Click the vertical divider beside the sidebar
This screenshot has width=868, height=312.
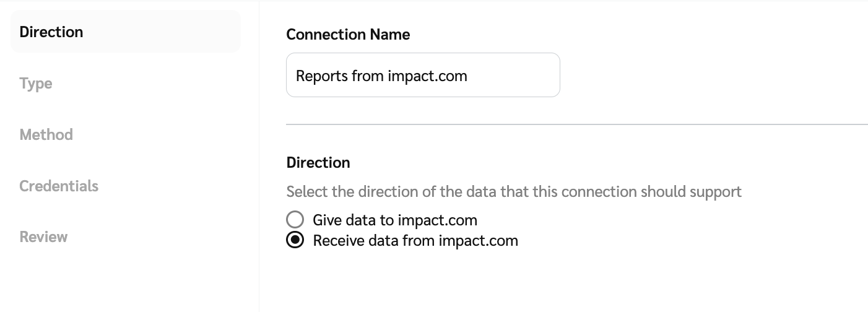pos(259,155)
